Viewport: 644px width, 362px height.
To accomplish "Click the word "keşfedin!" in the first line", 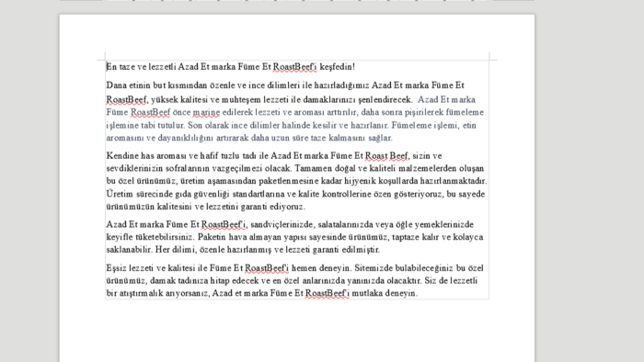I will click(x=337, y=66).
